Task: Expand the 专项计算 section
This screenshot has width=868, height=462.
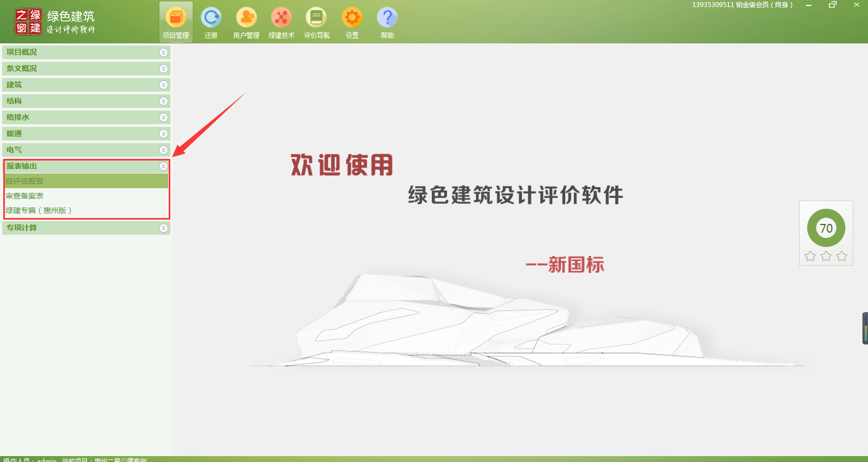Action: pos(163,228)
